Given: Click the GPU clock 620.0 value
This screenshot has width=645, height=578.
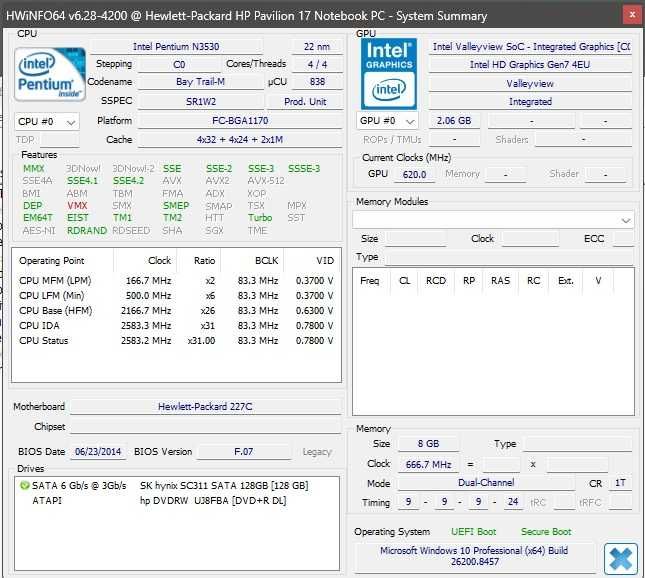Looking at the screenshot, I should tap(414, 174).
